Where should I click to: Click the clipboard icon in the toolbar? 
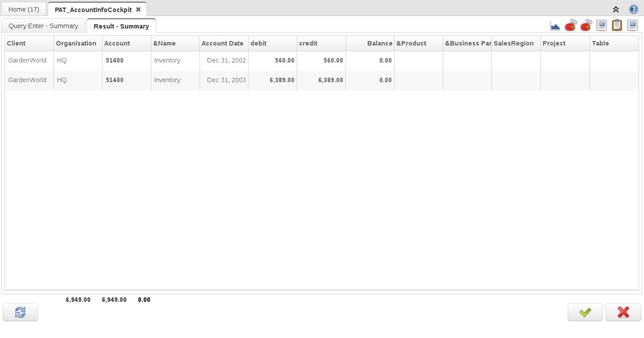click(617, 25)
